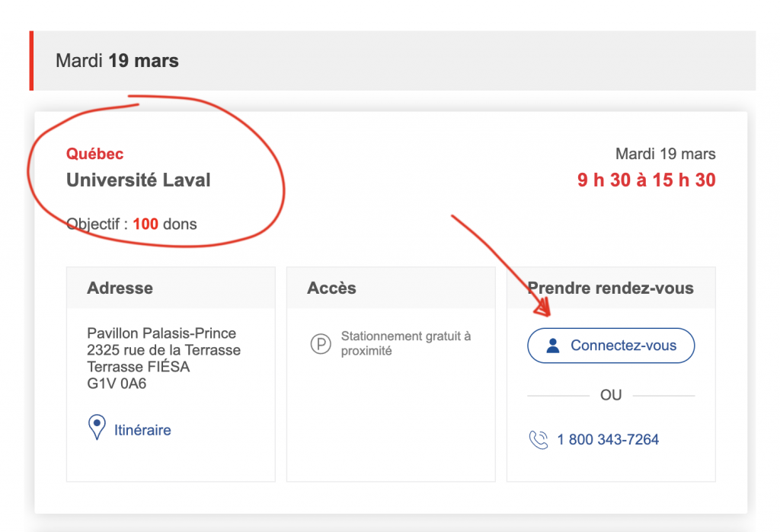The image size is (780, 532).
Task: Click the map pin icon beside Itinéraire
Action: tap(97, 428)
